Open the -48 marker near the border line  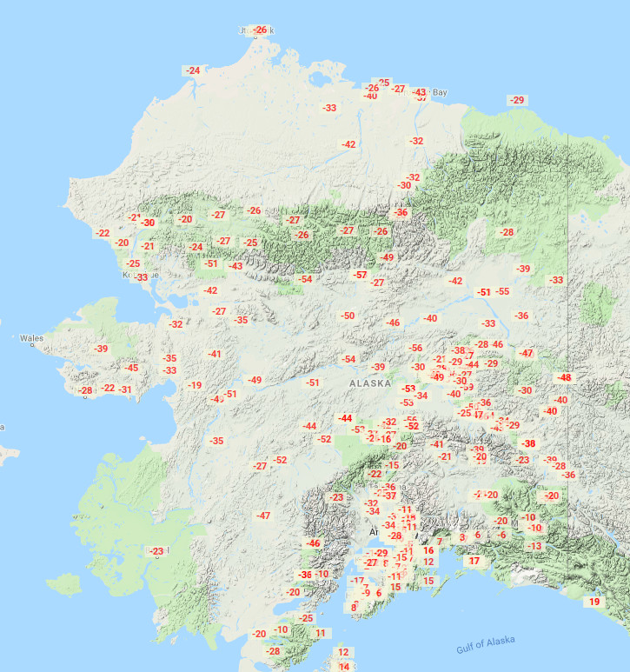tap(564, 377)
